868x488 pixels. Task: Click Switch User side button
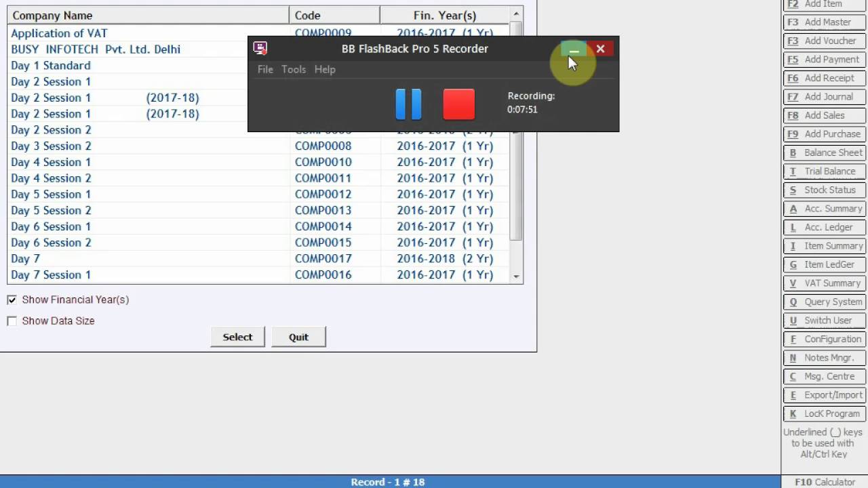825,321
